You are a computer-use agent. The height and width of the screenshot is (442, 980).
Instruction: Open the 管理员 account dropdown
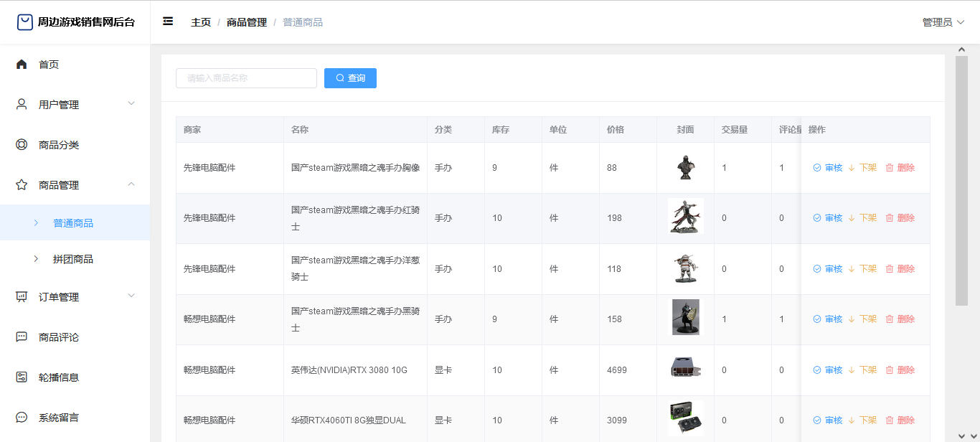(943, 22)
